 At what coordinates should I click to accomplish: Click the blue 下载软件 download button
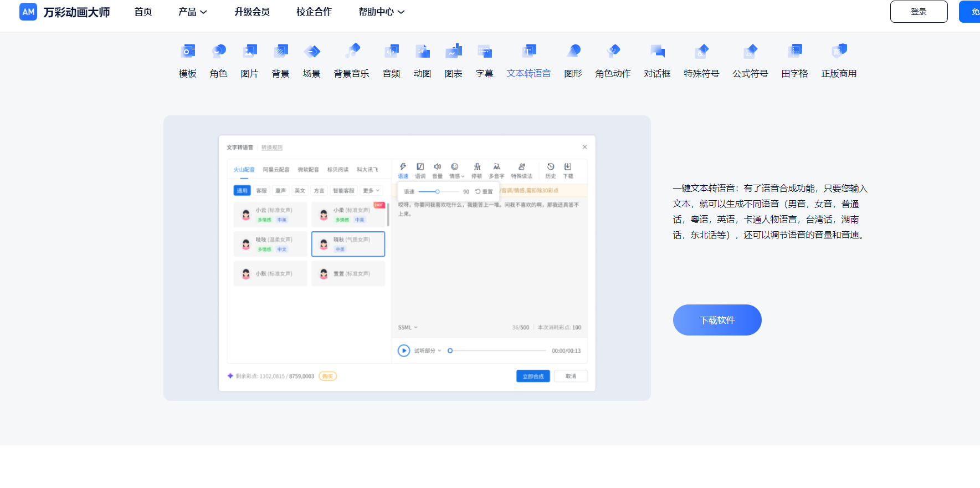pos(717,320)
